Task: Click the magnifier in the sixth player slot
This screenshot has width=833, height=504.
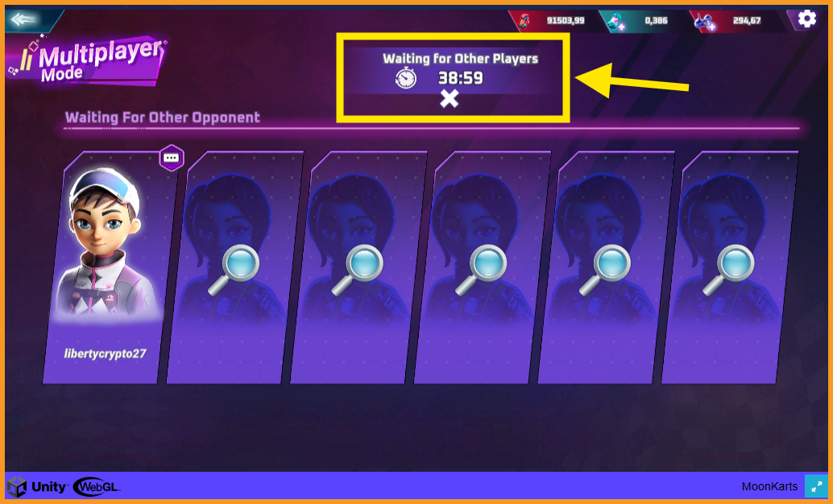Action: coord(728,271)
